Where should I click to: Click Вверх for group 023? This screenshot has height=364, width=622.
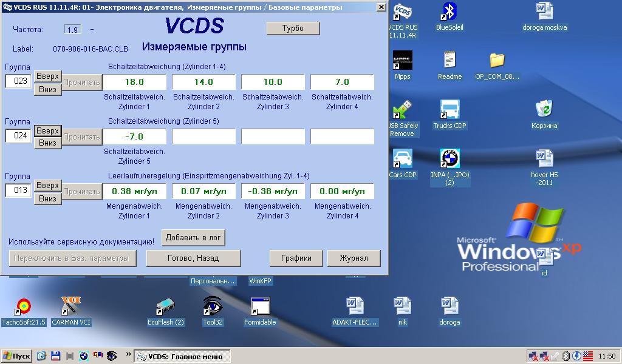click(47, 76)
